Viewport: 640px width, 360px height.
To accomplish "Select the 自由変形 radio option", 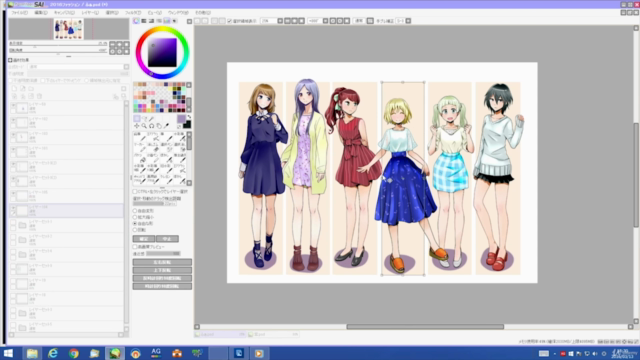I will click(x=135, y=211).
